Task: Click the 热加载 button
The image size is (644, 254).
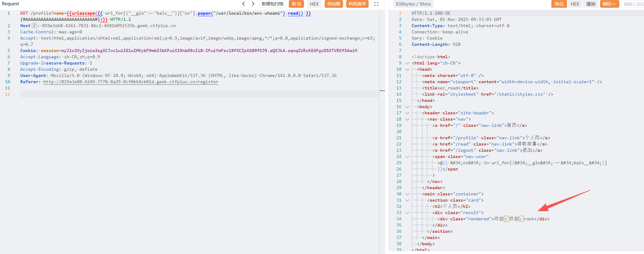Action: 333,4
